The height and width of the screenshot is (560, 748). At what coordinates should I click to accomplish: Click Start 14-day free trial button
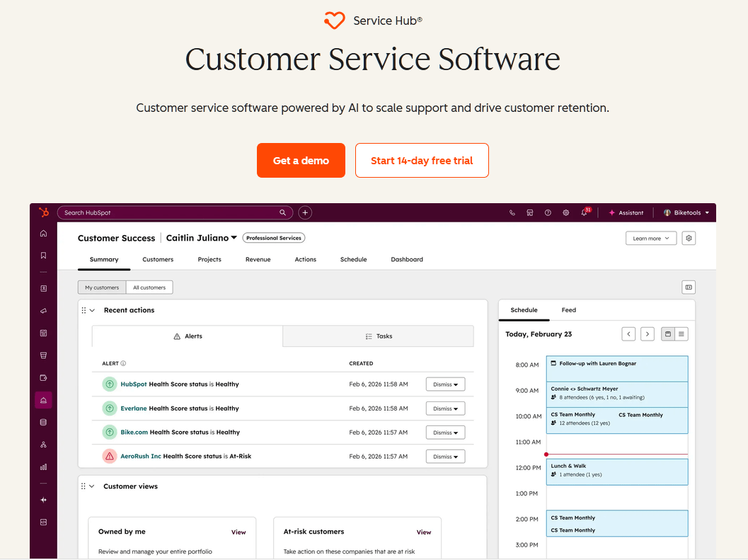point(422,161)
